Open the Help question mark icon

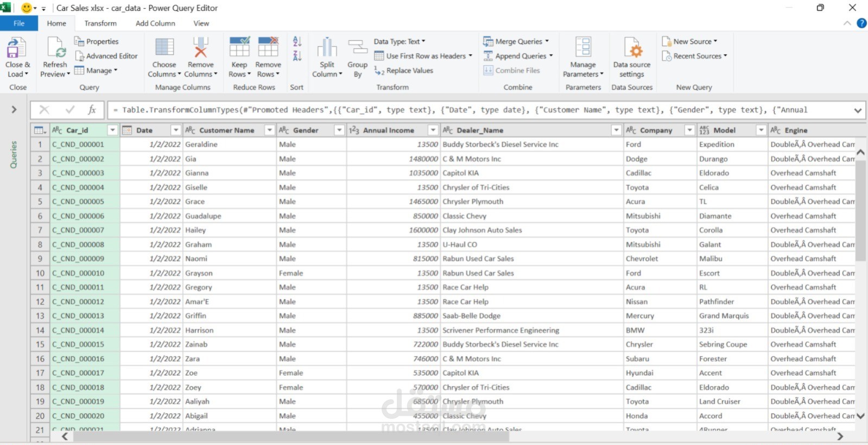click(x=861, y=23)
